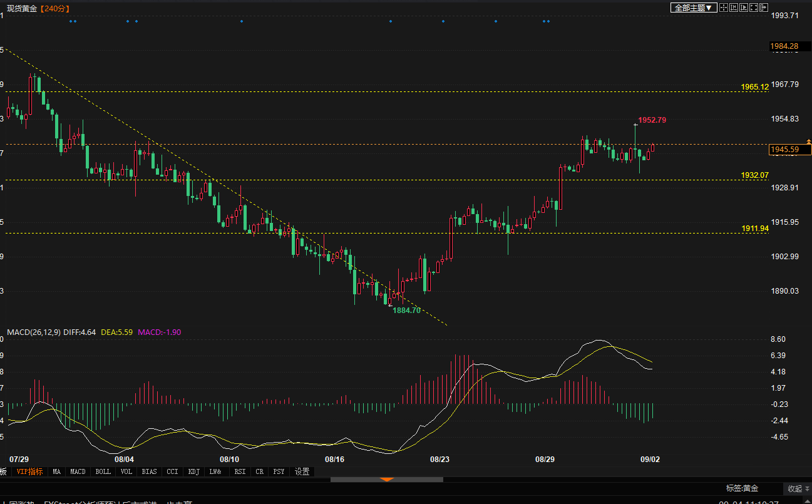Click the 标签:黄金 tag link

pos(742,488)
